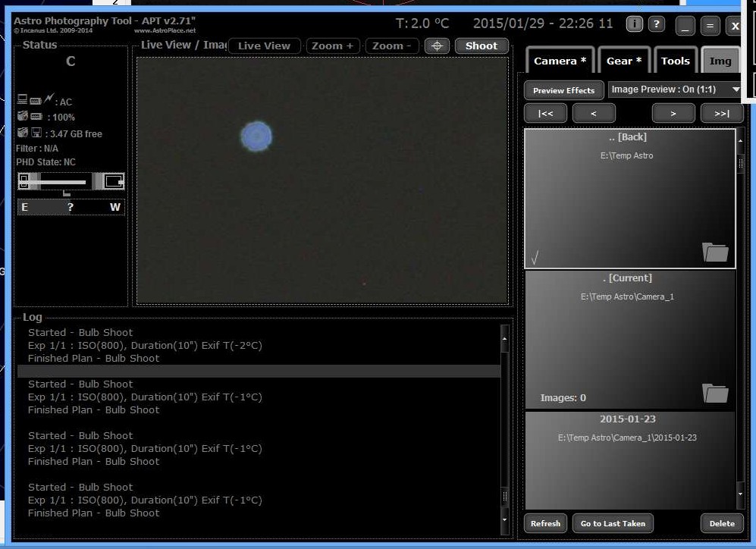The height and width of the screenshot is (549, 756).
Task: Go to next image with > button
Action: (x=673, y=114)
